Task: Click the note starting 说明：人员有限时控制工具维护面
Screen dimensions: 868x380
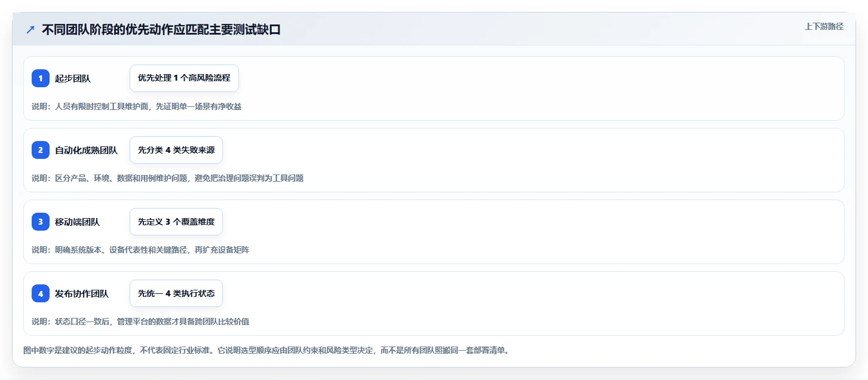Action: click(137, 106)
